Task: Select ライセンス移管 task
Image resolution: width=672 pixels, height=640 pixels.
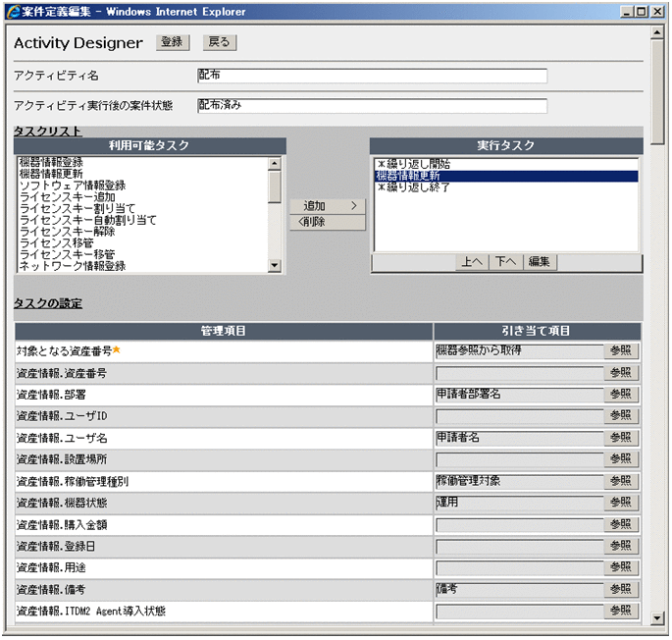Action: click(57, 243)
